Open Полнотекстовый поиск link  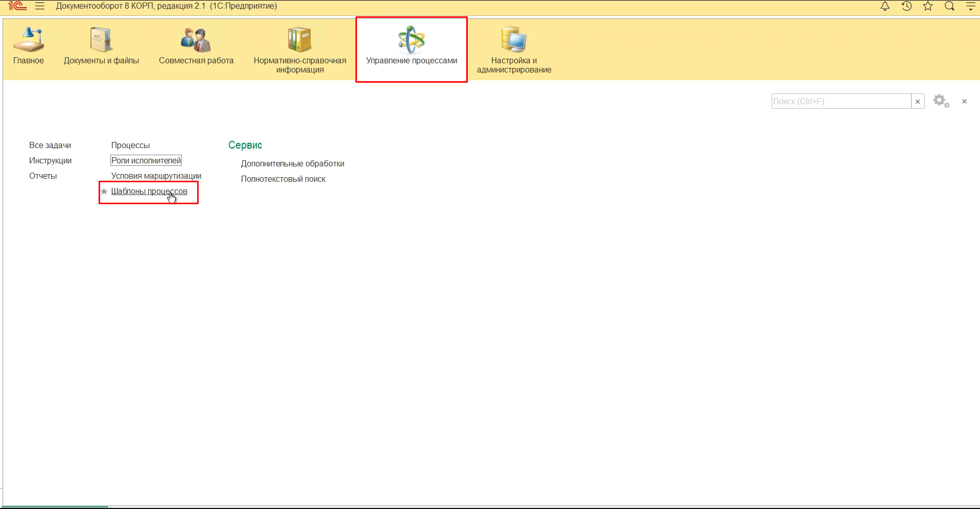(283, 179)
